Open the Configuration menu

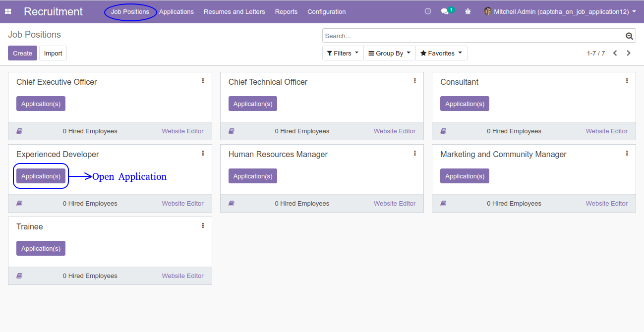[x=327, y=11]
